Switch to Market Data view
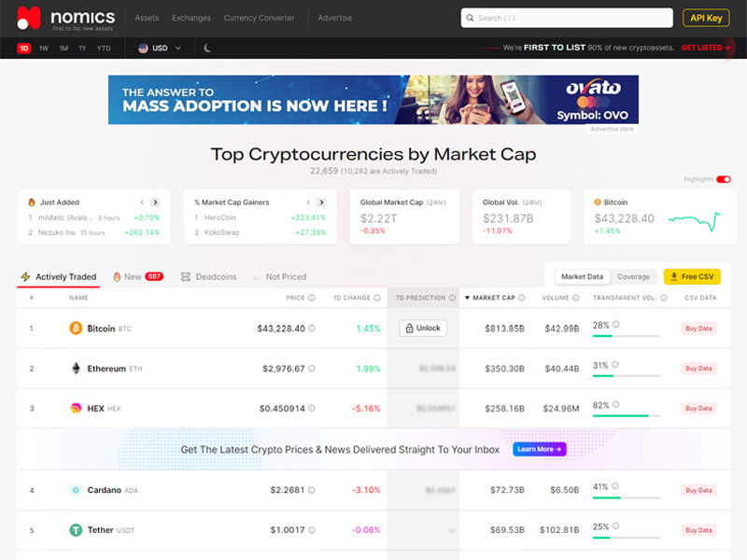This screenshot has width=747, height=560. click(582, 276)
